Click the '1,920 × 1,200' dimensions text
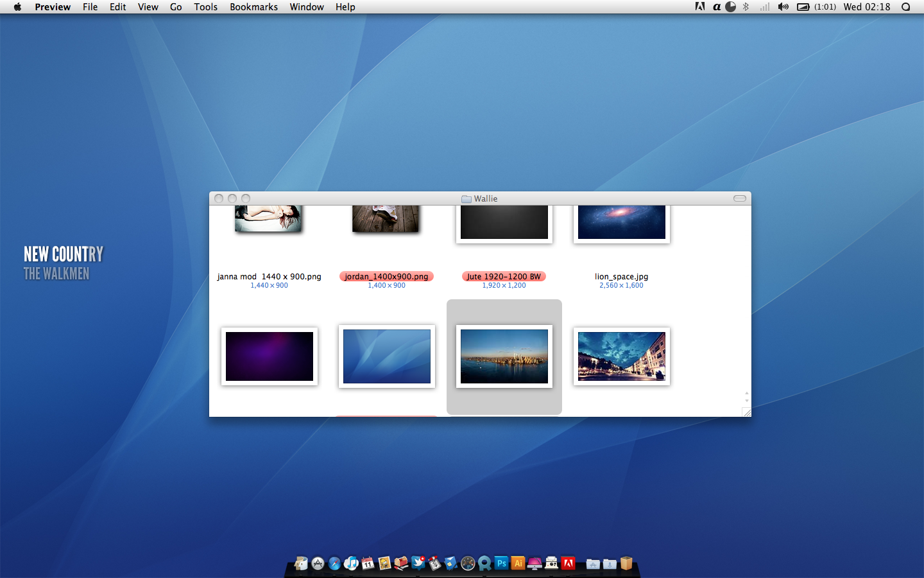 point(504,285)
